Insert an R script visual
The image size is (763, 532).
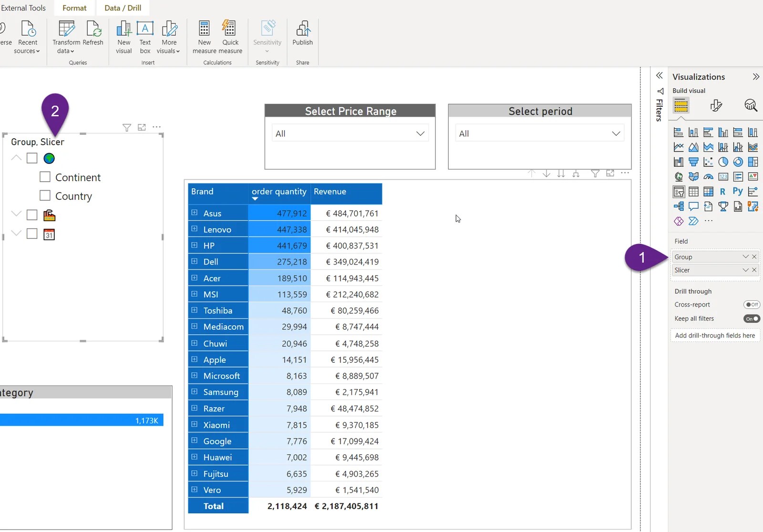[723, 192]
